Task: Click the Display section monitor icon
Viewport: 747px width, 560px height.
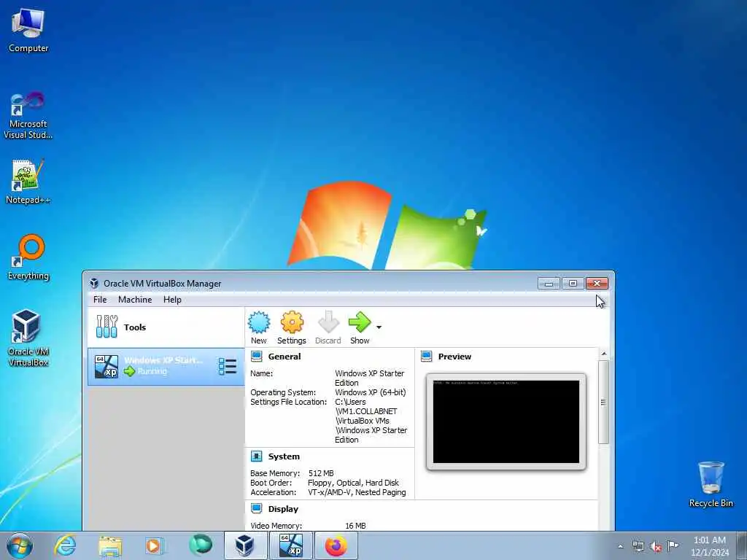Action: [256, 508]
